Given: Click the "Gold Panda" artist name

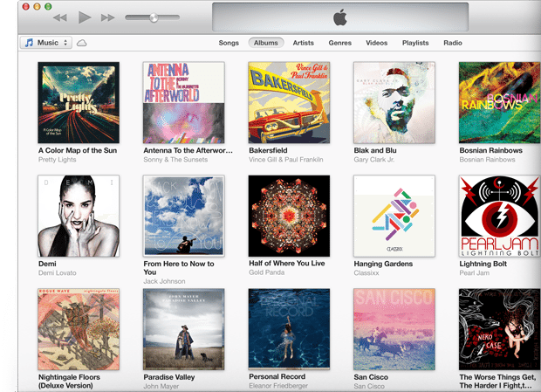Looking at the screenshot, I should point(267,272).
